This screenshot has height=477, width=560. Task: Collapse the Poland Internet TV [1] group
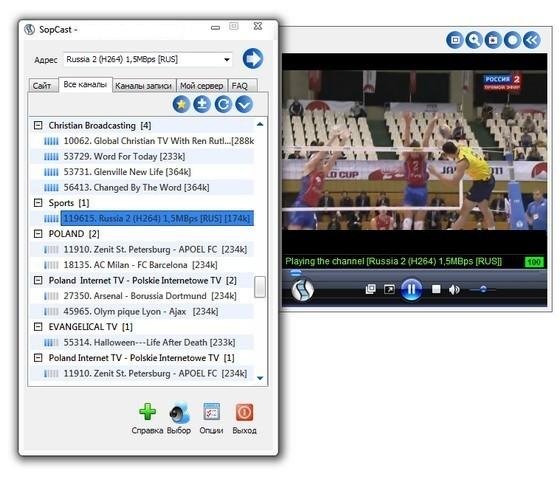(x=38, y=358)
